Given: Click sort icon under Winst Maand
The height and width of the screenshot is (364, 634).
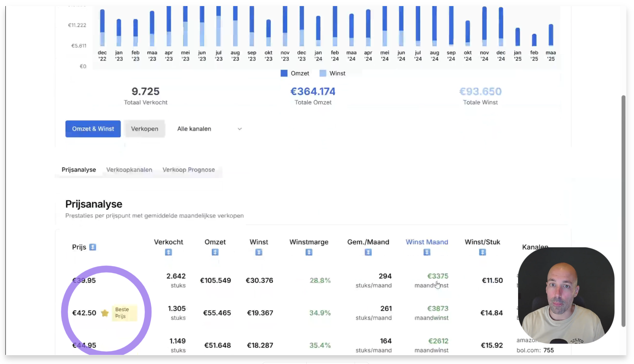Looking at the screenshot, I should pyautogui.click(x=427, y=252).
